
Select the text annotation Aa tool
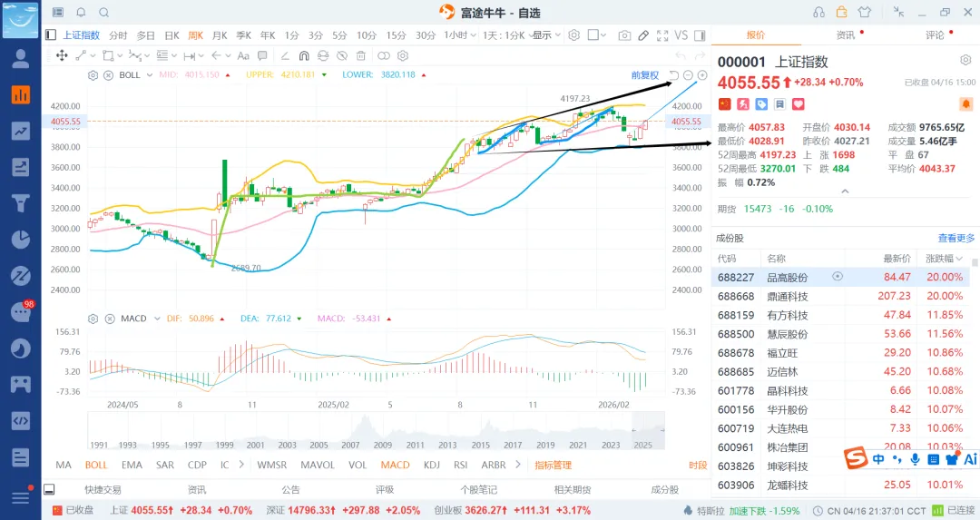click(243, 55)
